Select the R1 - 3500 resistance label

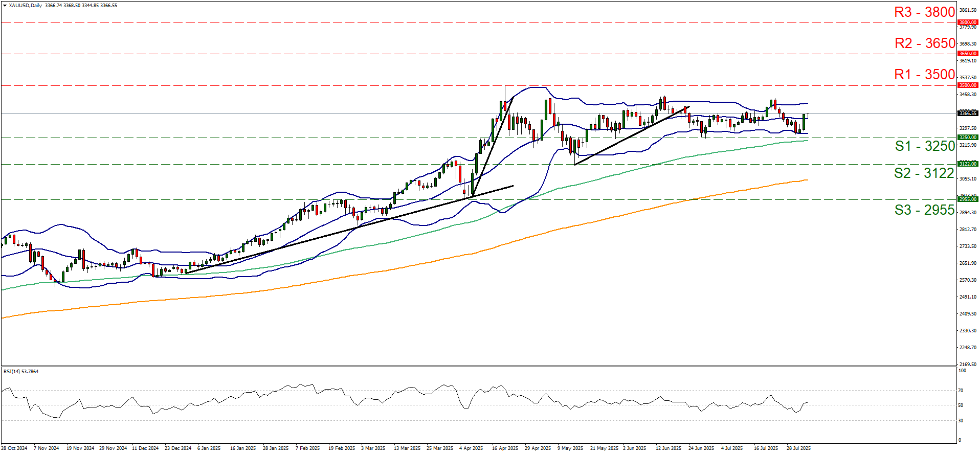pos(924,75)
